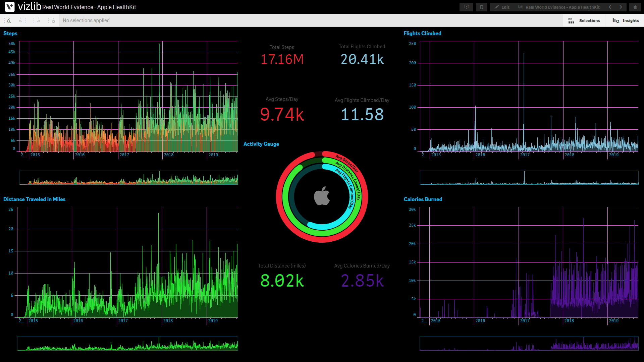644x362 pixels.
Task: Click the Distance Traveled in Miles title
Action: pyautogui.click(x=34, y=199)
